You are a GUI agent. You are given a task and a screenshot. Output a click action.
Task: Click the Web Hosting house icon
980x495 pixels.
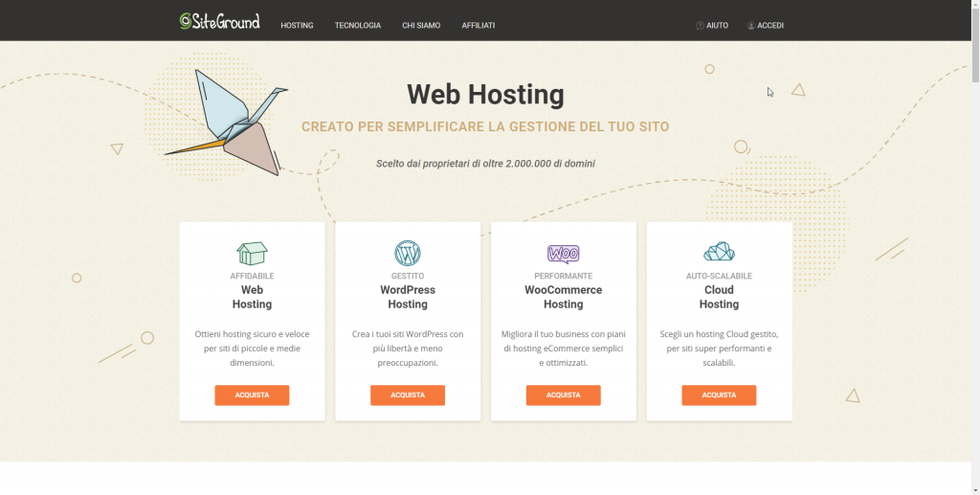pos(252,253)
